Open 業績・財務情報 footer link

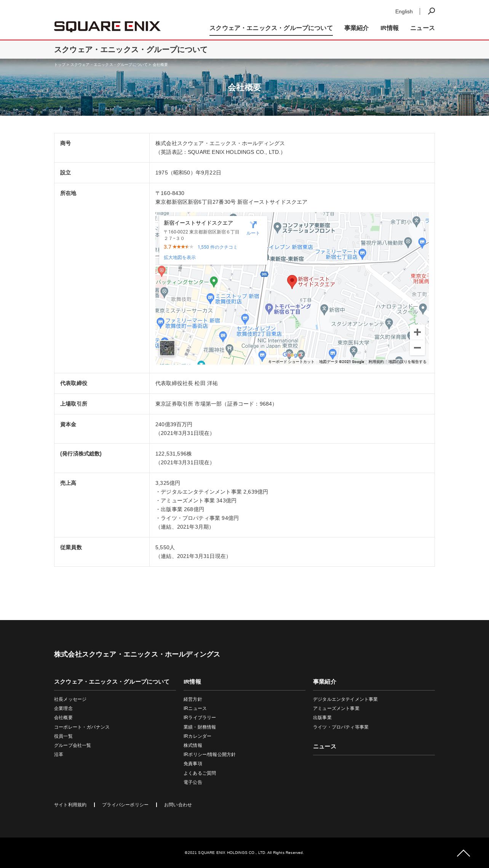[200, 727]
